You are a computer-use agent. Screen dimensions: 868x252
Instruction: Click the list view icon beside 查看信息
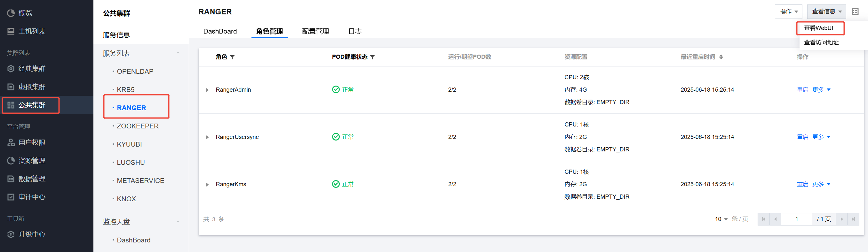pyautogui.click(x=855, y=12)
